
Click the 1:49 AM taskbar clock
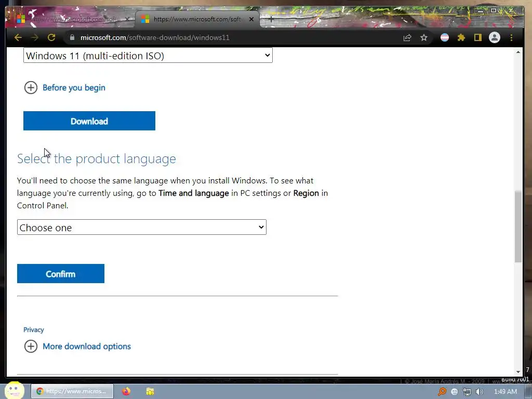coord(506,392)
